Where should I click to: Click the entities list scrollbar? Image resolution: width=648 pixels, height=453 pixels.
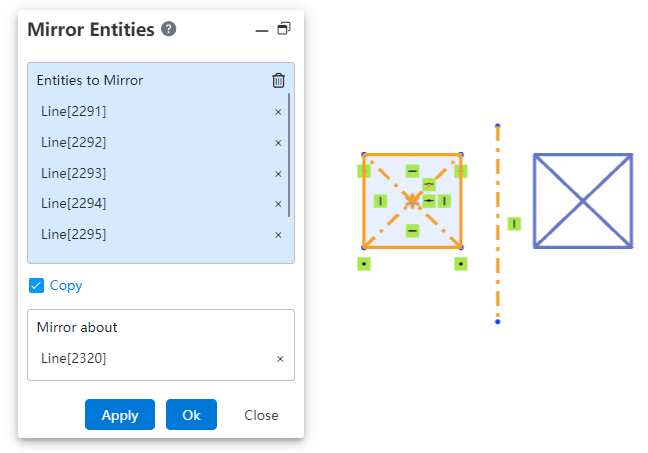point(288,155)
